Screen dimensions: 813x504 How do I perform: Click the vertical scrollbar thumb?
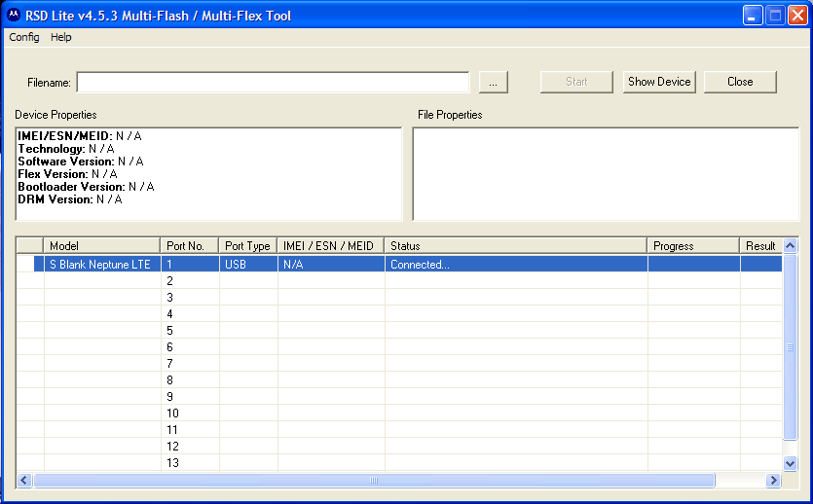pyautogui.click(x=790, y=347)
